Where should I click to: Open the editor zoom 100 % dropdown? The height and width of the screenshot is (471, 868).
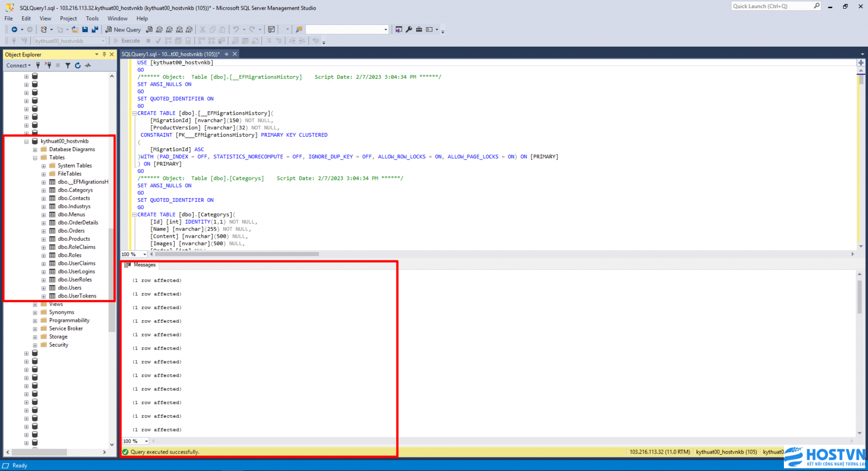144,254
